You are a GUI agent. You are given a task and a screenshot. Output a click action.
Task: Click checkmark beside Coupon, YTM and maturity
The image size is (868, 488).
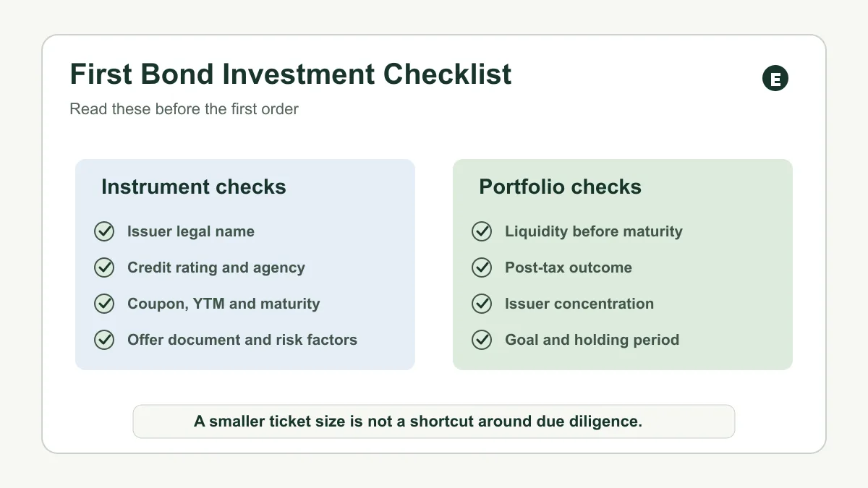point(104,304)
